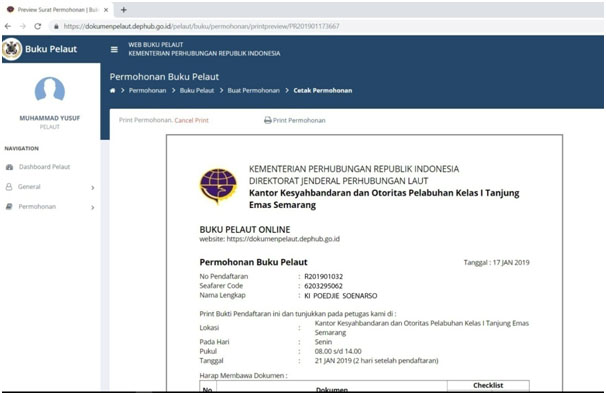Click the time 08.00 s/d 14.00
This screenshot has width=606, height=395.
[x=338, y=351]
